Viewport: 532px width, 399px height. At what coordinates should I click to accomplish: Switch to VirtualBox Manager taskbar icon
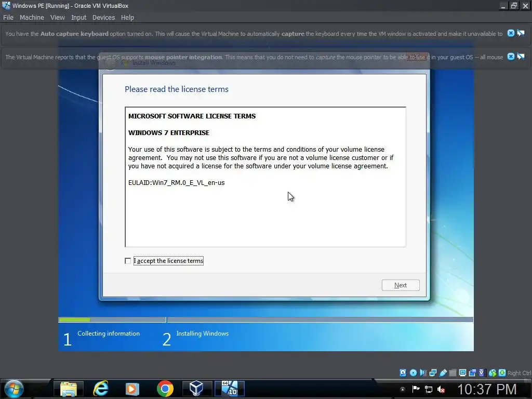pos(196,389)
